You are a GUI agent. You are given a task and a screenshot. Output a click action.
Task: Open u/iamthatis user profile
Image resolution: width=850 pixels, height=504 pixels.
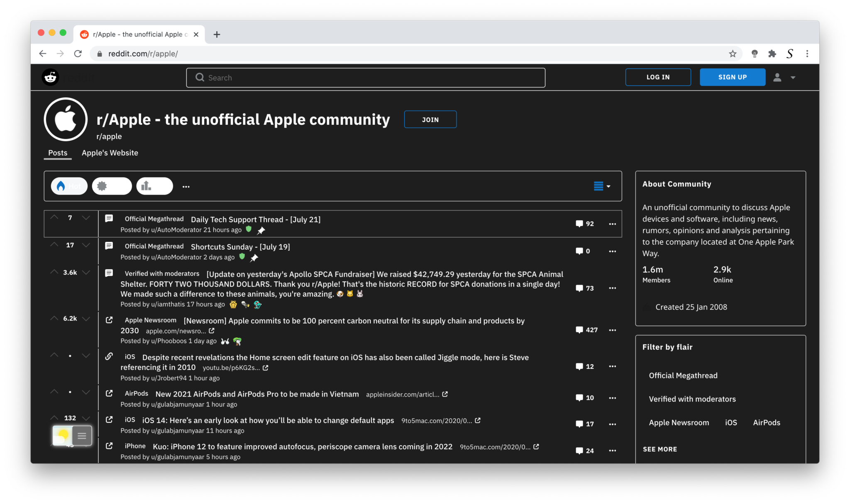[168, 304]
